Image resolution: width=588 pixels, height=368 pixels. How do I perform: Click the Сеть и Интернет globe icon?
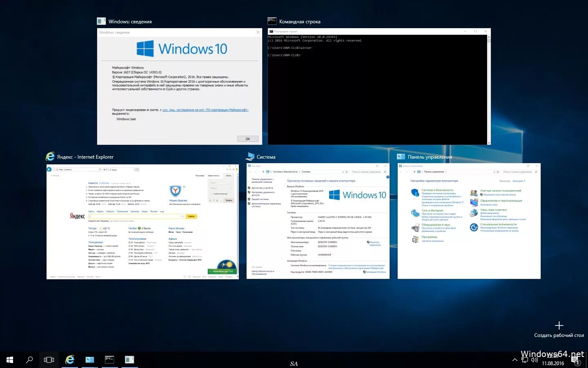click(415, 213)
